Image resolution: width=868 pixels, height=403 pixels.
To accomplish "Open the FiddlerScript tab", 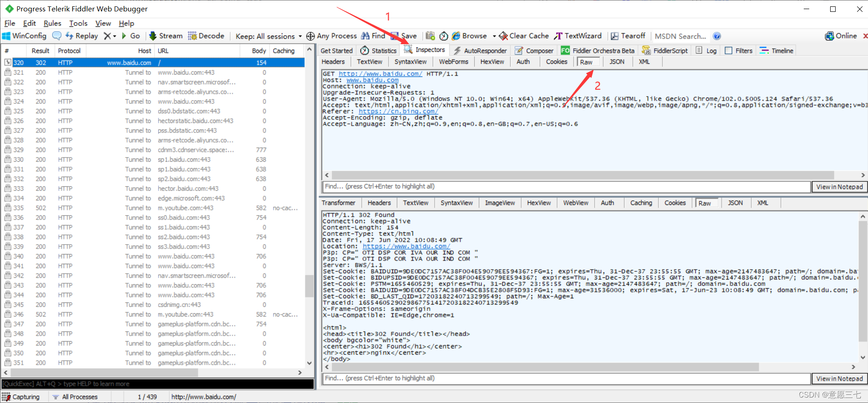I will 665,51.
